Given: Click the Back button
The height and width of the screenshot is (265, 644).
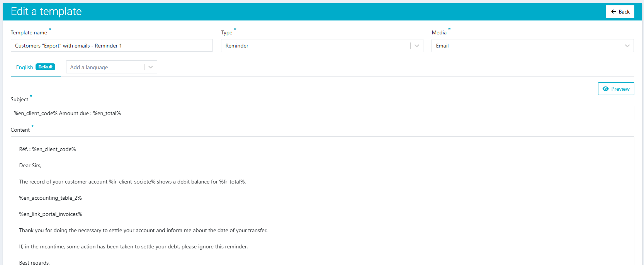Looking at the screenshot, I should click(x=620, y=12).
